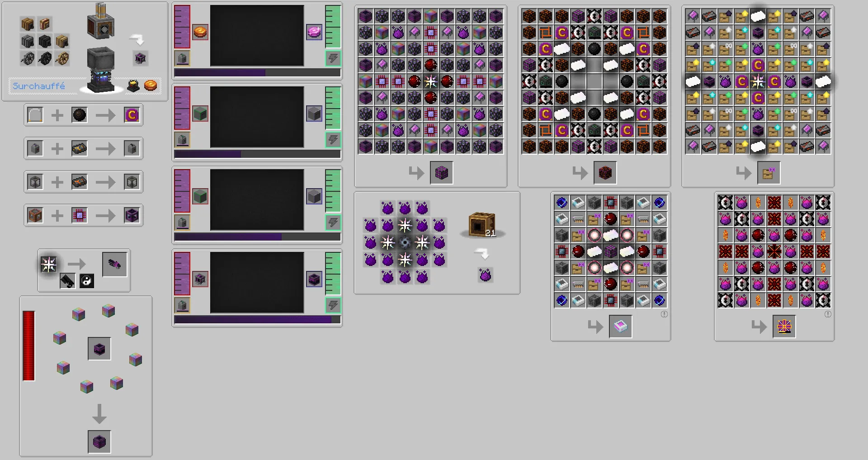Click the pink disc machine output slot
Viewport: 868px width, 460px height.
pos(314,32)
